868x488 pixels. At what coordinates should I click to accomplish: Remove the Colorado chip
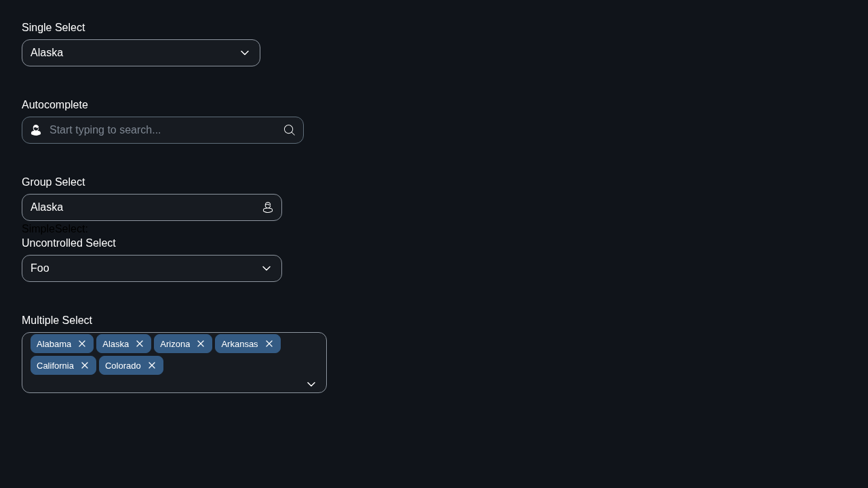[x=152, y=365]
